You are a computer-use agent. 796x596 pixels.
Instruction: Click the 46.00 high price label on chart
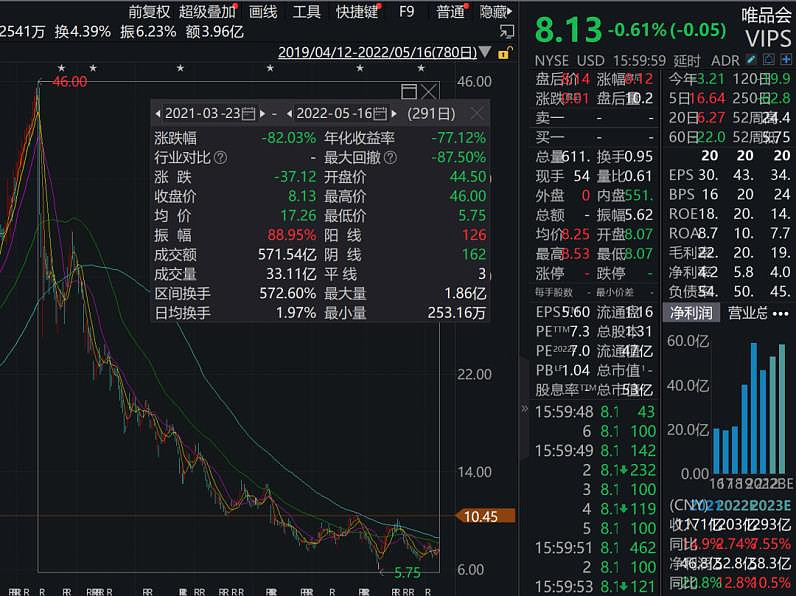[x=70, y=82]
